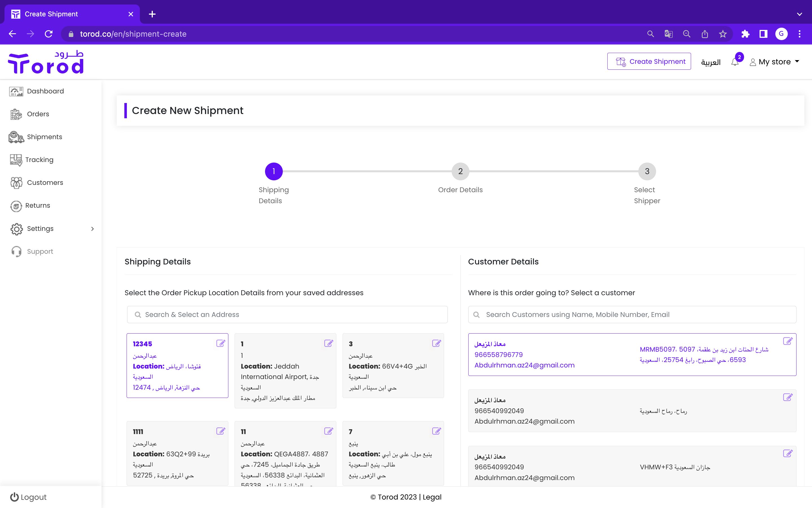Open the Shipments truck icon

16,137
